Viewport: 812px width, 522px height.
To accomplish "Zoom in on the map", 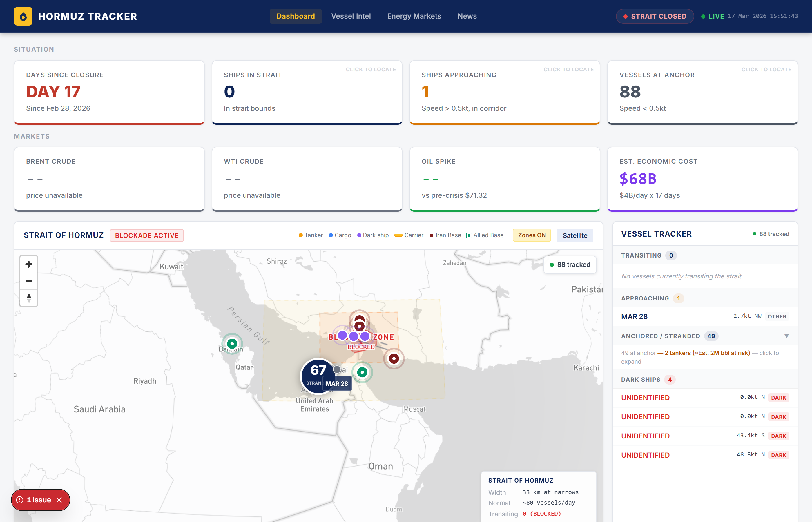I will [x=29, y=264].
